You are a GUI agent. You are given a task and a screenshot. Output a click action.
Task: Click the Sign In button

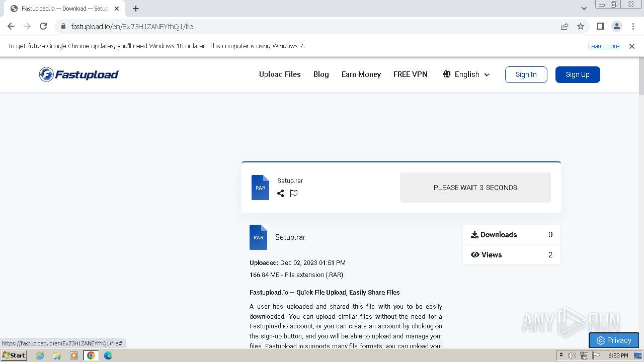click(526, 74)
